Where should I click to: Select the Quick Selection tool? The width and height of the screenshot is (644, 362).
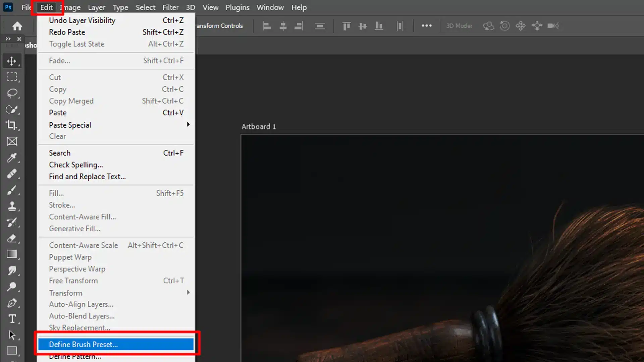click(12, 109)
